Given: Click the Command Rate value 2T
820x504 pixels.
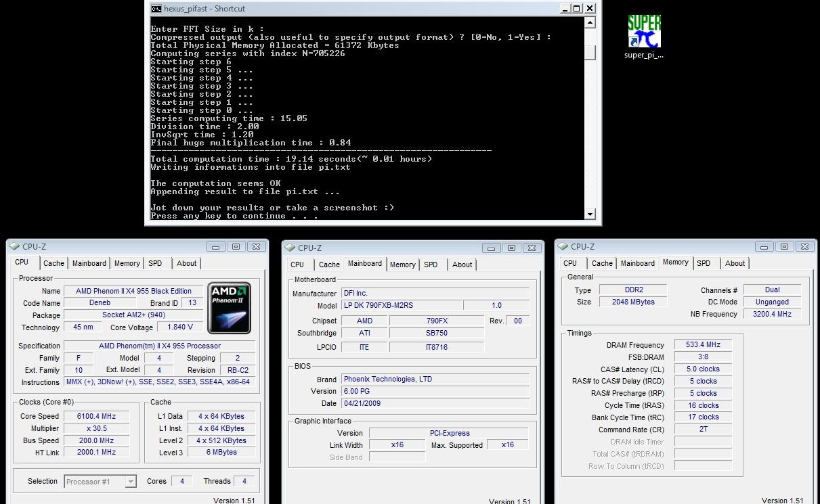Looking at the screenshot, I should [703, 430].
